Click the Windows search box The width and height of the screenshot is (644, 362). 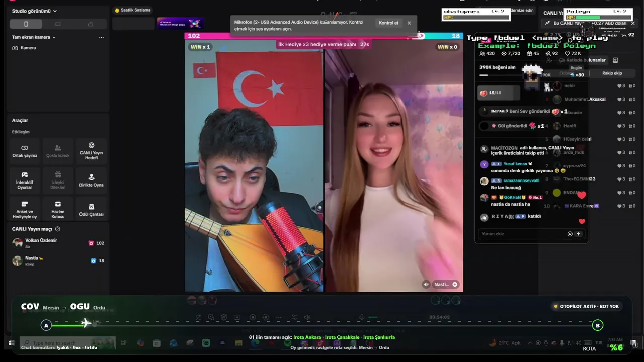pos(67,343)
